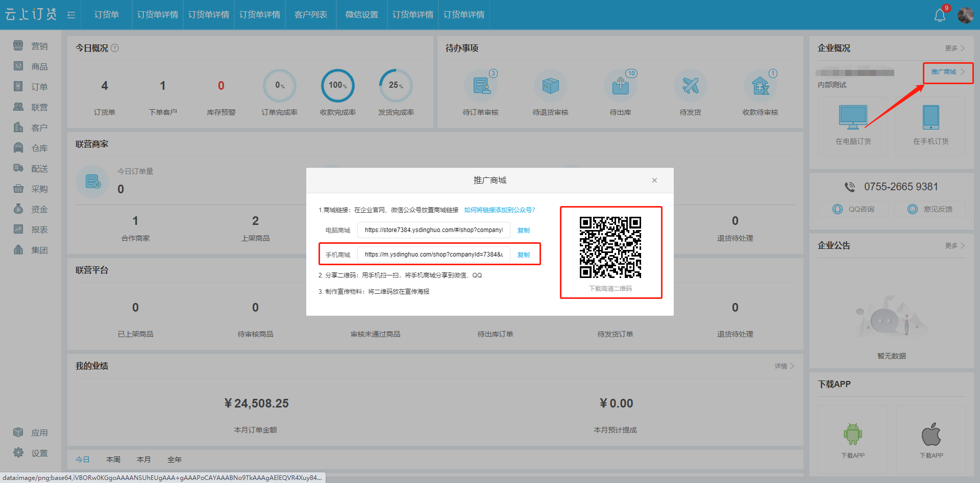Select the 本周 performance tab
The image size is (980, 483).
point(113,460)
